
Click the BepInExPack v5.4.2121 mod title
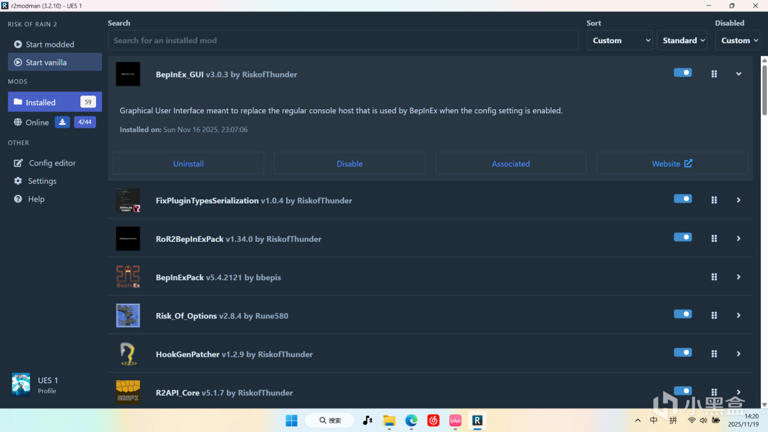coord(218,277)
